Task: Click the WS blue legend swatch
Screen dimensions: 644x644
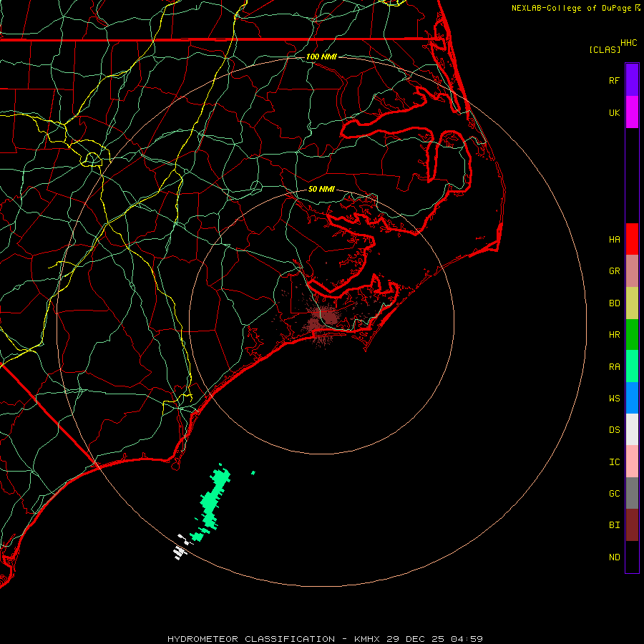Action: (x=632, y=398)
